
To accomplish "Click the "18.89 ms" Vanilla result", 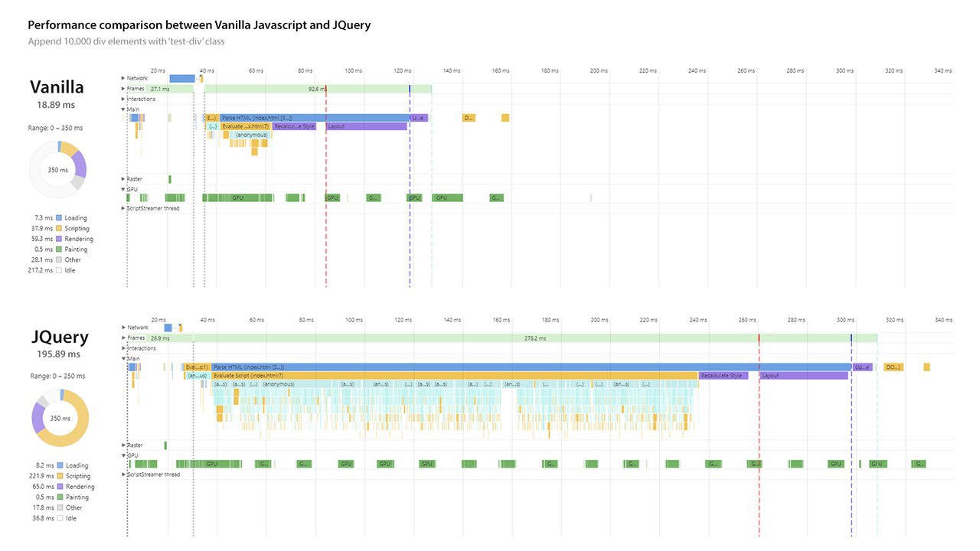I will tap(57, 105).
